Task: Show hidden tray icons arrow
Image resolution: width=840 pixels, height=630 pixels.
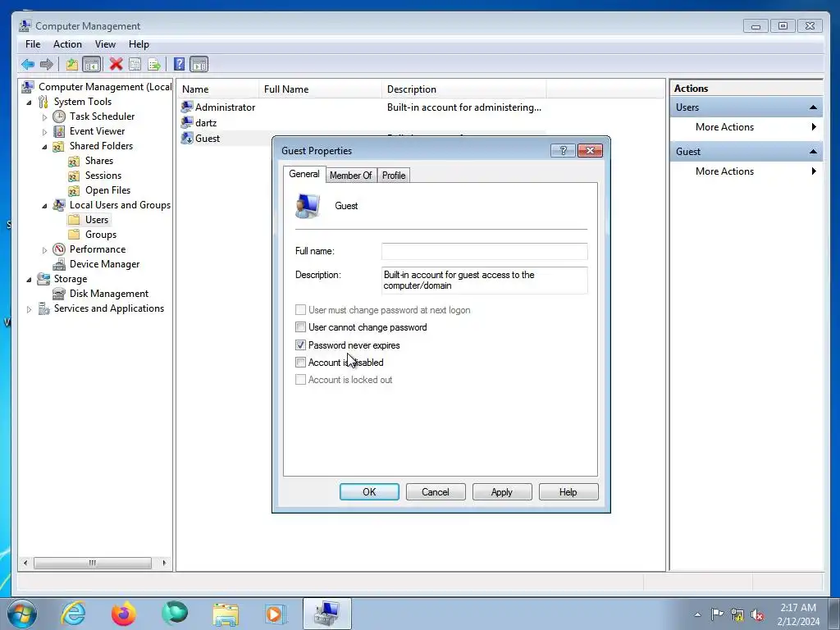Action: 697,614
